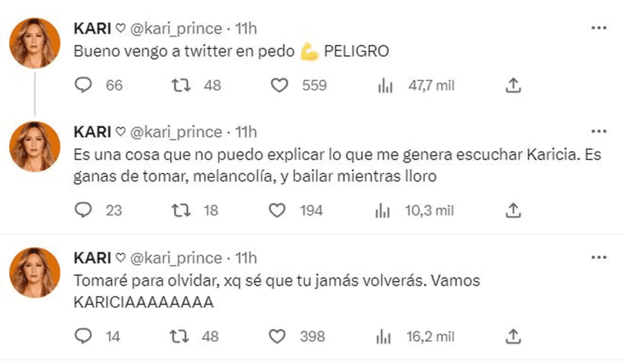Share the 'ganas de tomar, melancolía' tweet
This screenshot has height=364, width=624.
point(513,211)
